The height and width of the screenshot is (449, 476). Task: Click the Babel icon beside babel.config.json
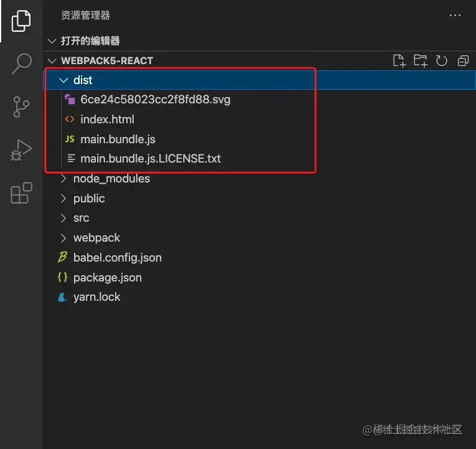click(63, 257)
